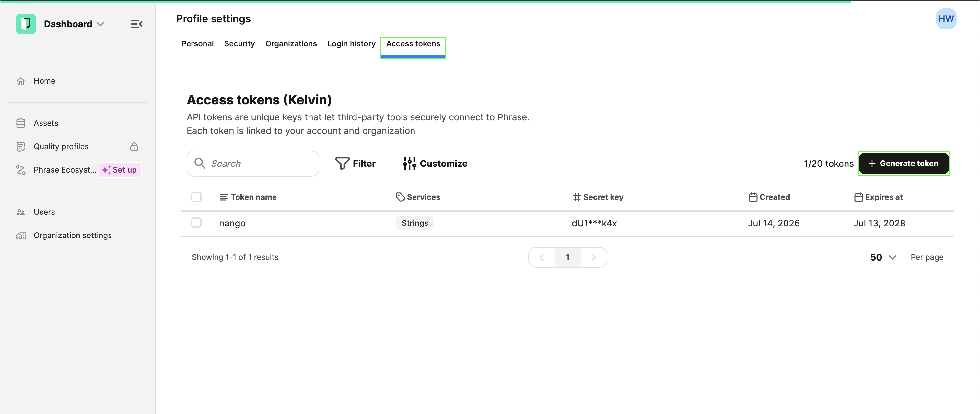Open the Dashboard dropdown chevron

[100, 24]
